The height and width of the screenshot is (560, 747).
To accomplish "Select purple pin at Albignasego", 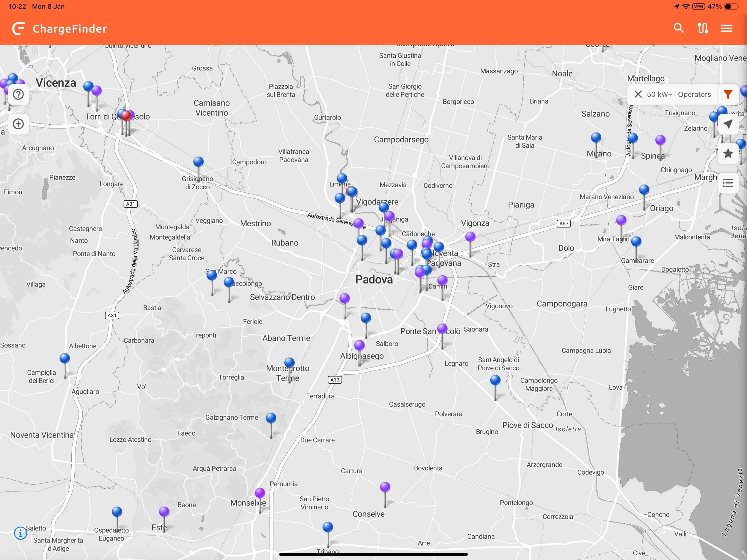I will [359, 345].
